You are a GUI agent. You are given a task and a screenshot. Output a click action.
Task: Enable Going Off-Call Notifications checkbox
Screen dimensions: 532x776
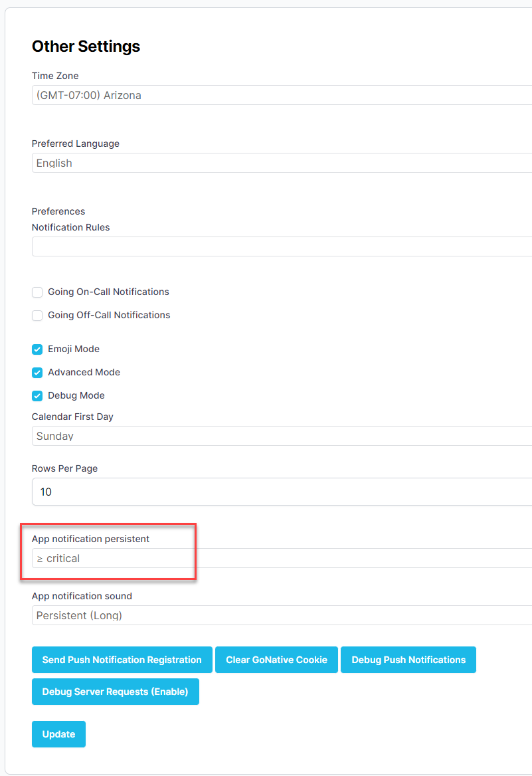[x=38, y=316]
